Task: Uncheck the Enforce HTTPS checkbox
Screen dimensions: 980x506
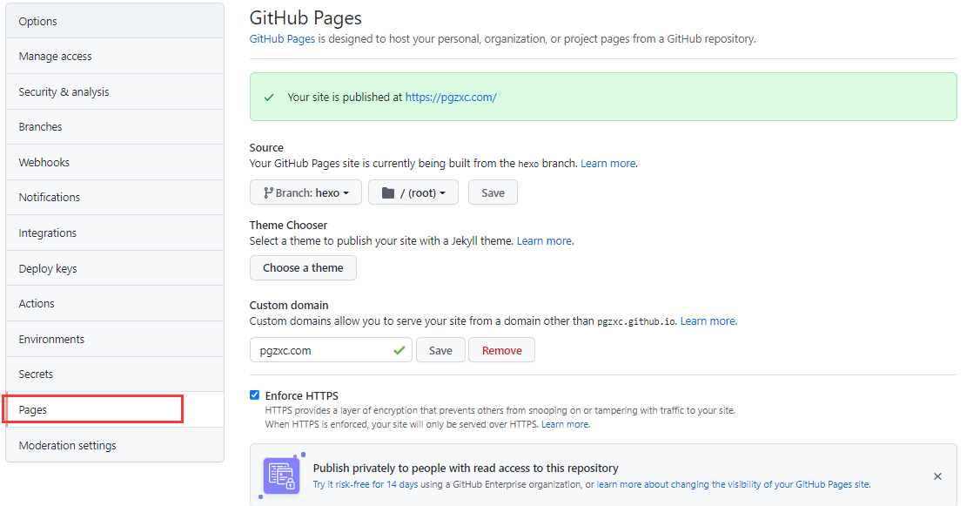Action: click(x=254, y=395)
